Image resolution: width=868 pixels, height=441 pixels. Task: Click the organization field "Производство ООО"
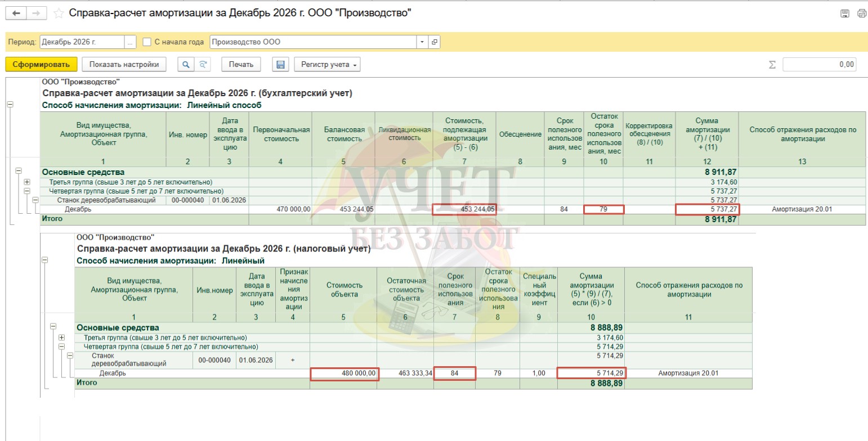click(314, 42)
